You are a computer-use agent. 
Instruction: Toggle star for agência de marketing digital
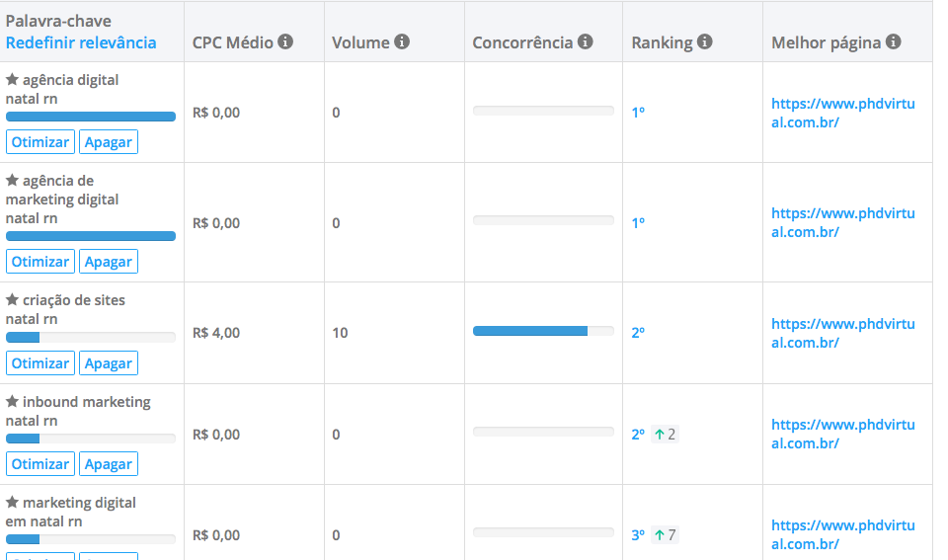[x=12, y=180]
